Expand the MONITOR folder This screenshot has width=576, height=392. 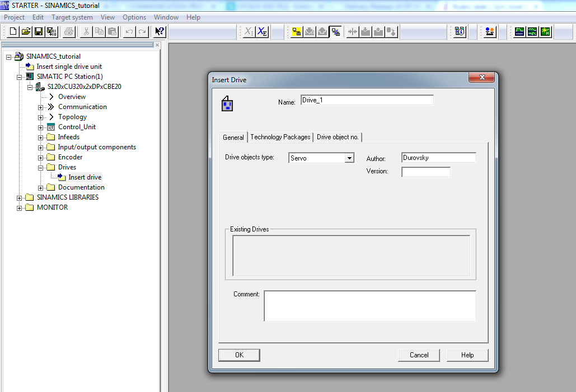coord(19,208)
